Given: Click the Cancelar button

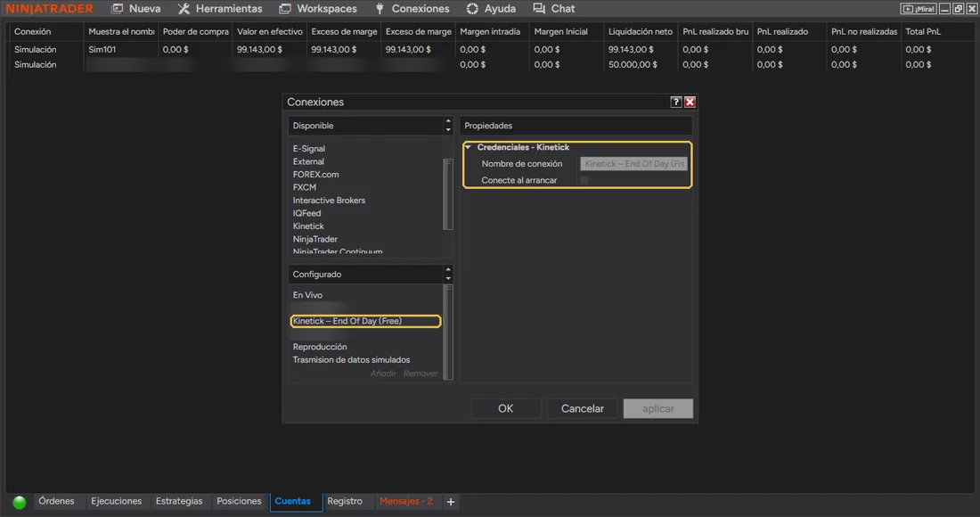Looking at the screenshot, I should point(582,408).
